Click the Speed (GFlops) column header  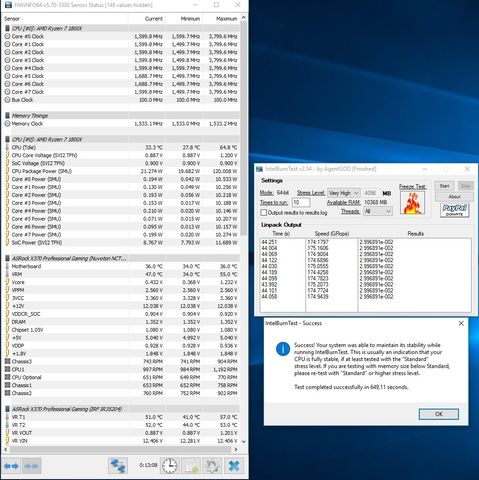332,234
